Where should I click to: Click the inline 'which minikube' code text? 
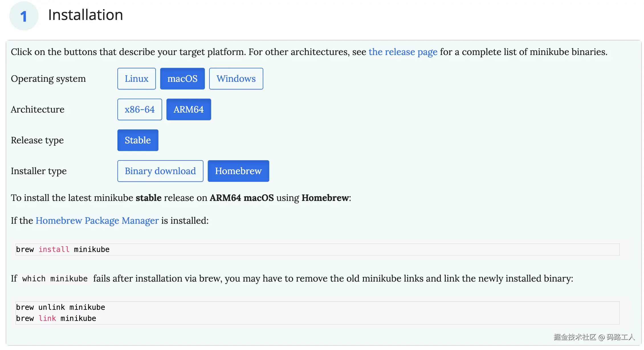click(x=55, y=279)
